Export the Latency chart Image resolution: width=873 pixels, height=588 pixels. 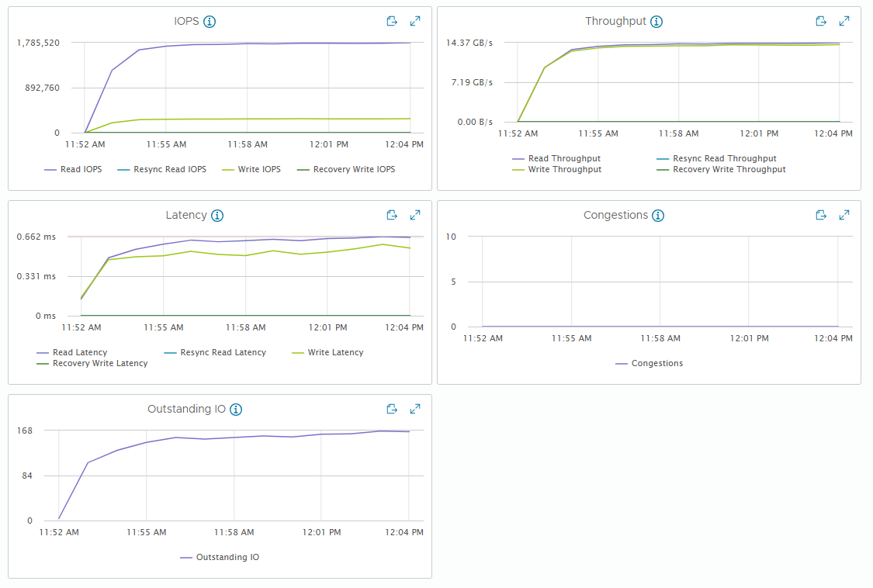[x=392, y=215]
